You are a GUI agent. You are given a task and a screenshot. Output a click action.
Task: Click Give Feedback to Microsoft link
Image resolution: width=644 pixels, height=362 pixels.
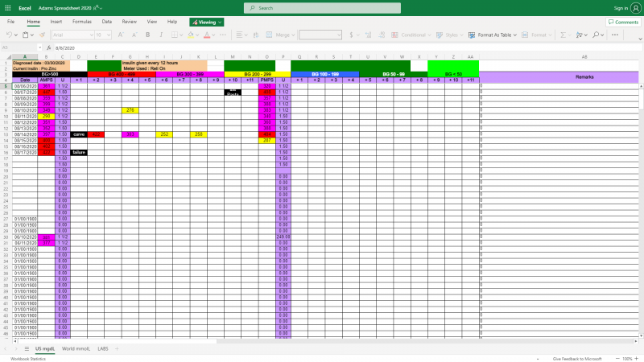point(577,358)
